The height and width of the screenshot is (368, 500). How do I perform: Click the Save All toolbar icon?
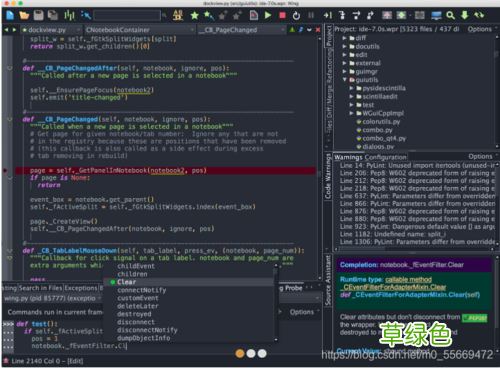click(53, 15)
